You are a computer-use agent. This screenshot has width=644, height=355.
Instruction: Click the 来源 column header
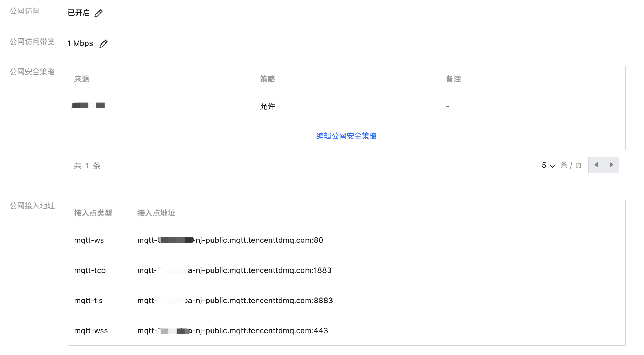(x=82, y=79)
